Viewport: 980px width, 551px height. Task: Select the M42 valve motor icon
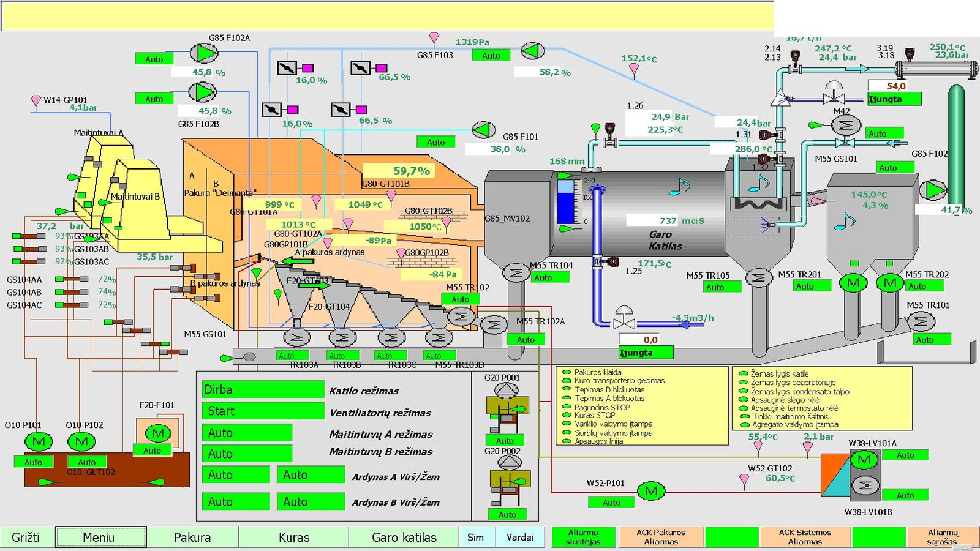[x=846, y=125]
